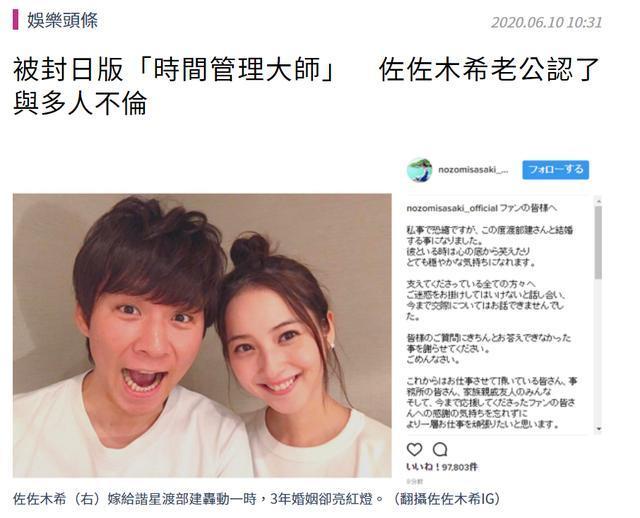The width and height of the screenshot is (640, 518).
Task: Click the scroll up arrow in caption box
Action: [x=599, y=202]
